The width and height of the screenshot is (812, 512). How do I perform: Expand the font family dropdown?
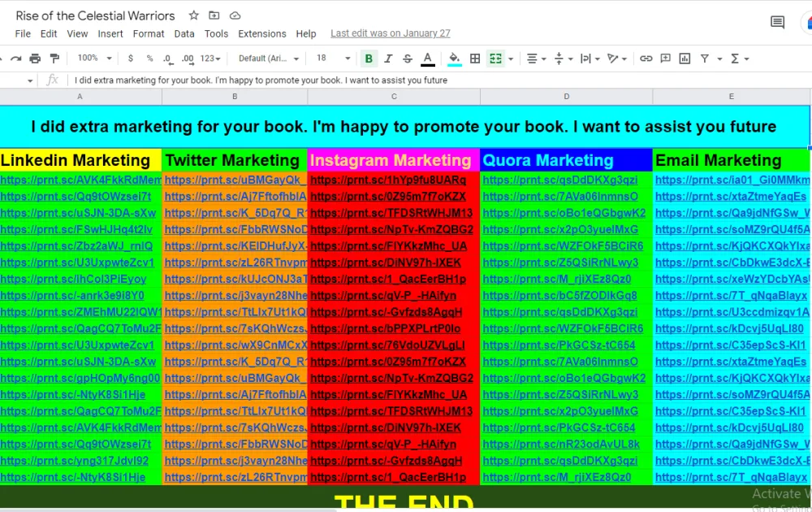(269, 59)
